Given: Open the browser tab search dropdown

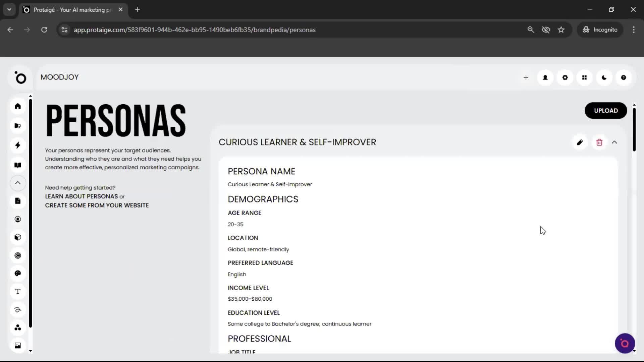Looking at the screenshot, I should click(x=9, y=9).
